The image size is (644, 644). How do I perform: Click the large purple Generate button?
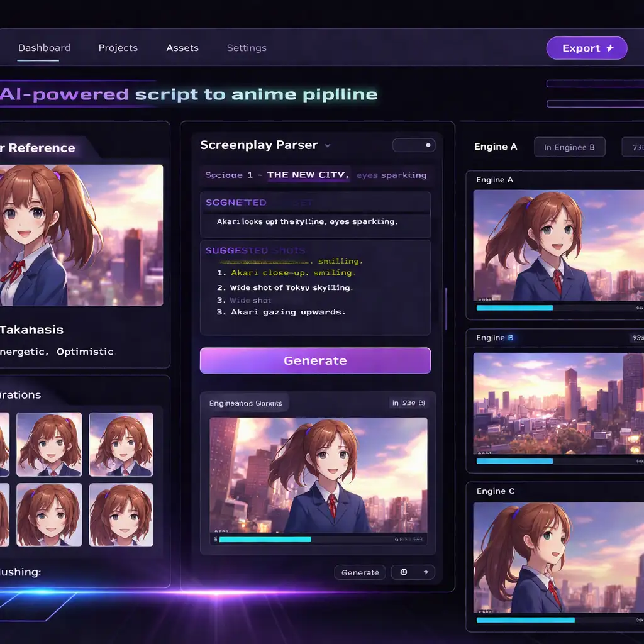[315, 360]
